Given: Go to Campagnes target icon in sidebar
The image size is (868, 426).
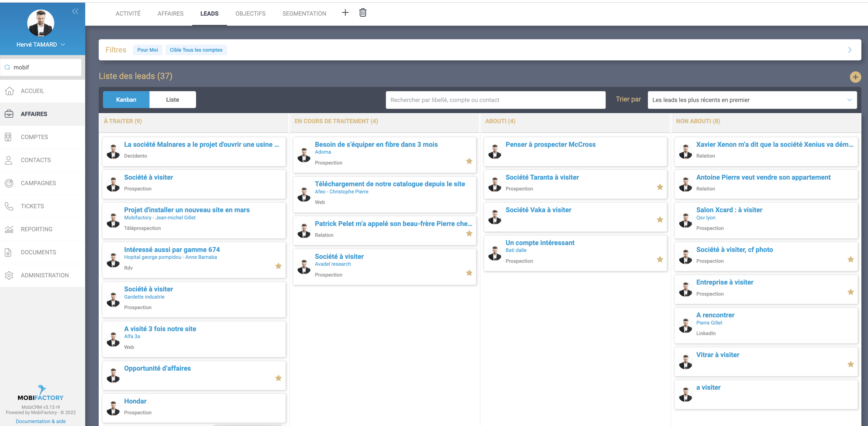Looking at the screenshot, I should (x=9, y=183).
